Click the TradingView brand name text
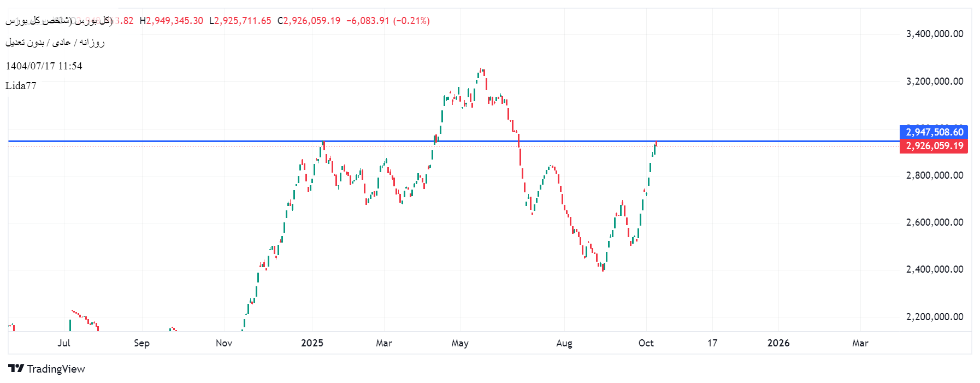The width and height of the screenshot is (980, 383). click(56, 369)
